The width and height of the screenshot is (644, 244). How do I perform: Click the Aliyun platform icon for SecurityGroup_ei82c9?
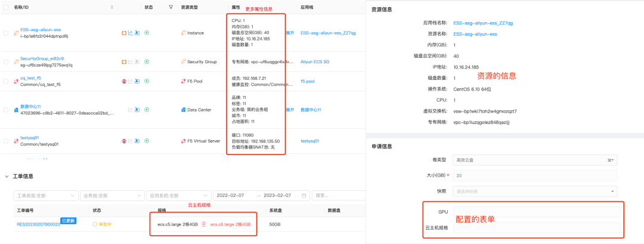(123, 61)
